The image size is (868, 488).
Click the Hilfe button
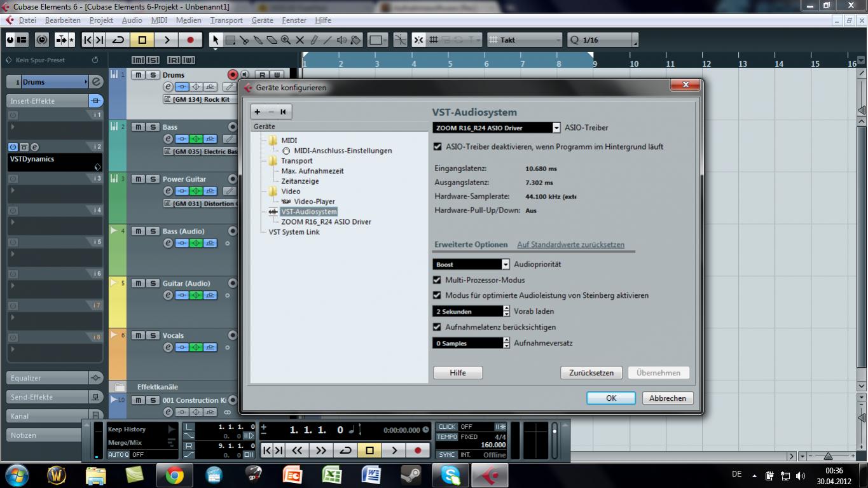pyautogui.click(x=458, y=373)
